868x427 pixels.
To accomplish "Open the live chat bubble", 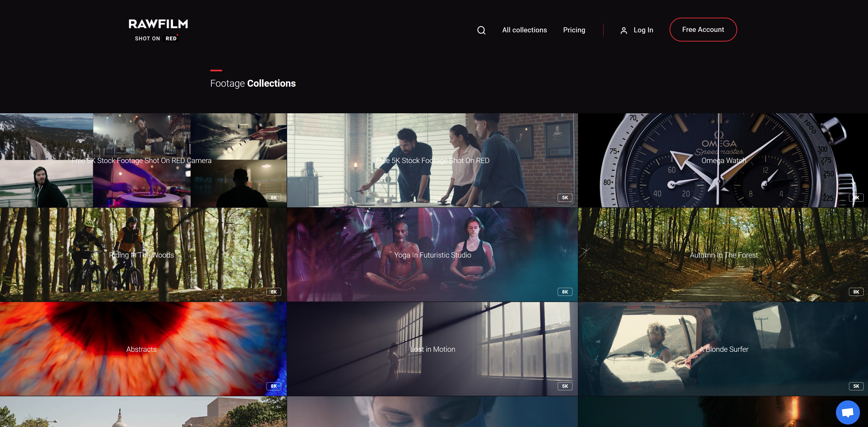I will pyautogui.click(x=847, y=412).
